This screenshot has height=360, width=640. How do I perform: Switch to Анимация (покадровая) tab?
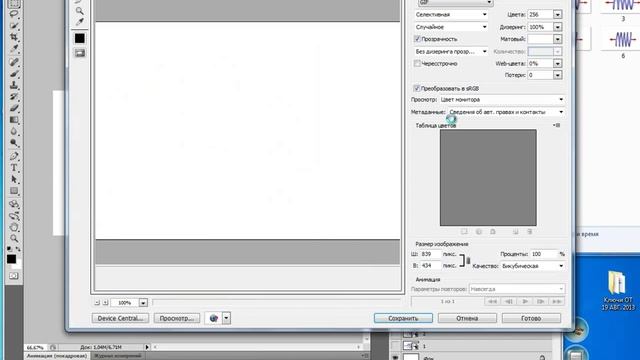pos(57,356)
